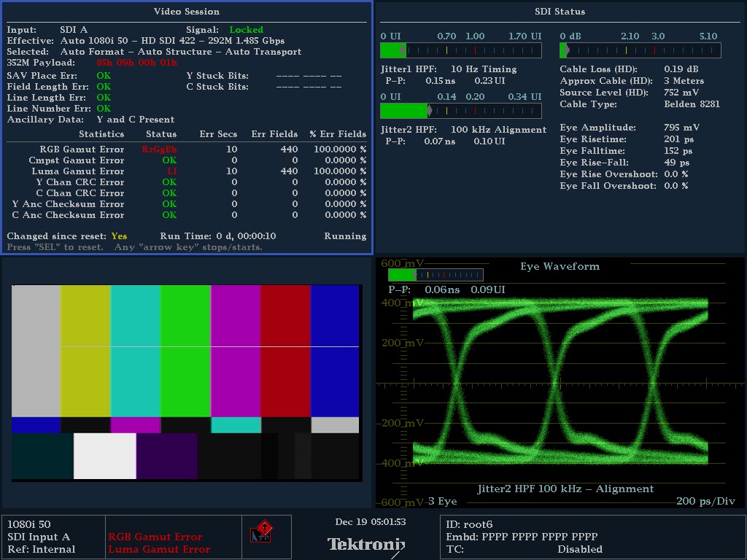Image resolution: width=747 pixels, height=560 pixels.
Task: Click the Y Stuck Bits dashes value
Action: [x=309, y=75]
